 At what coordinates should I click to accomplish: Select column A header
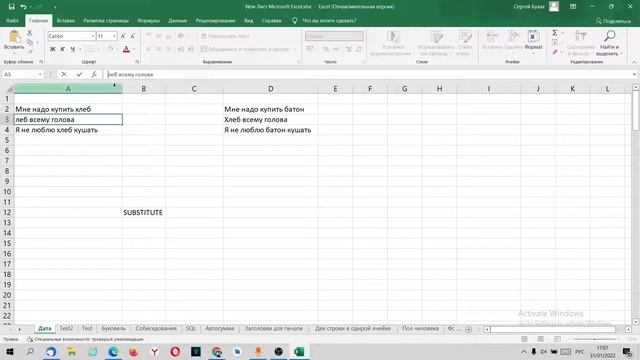pos(68,89)
